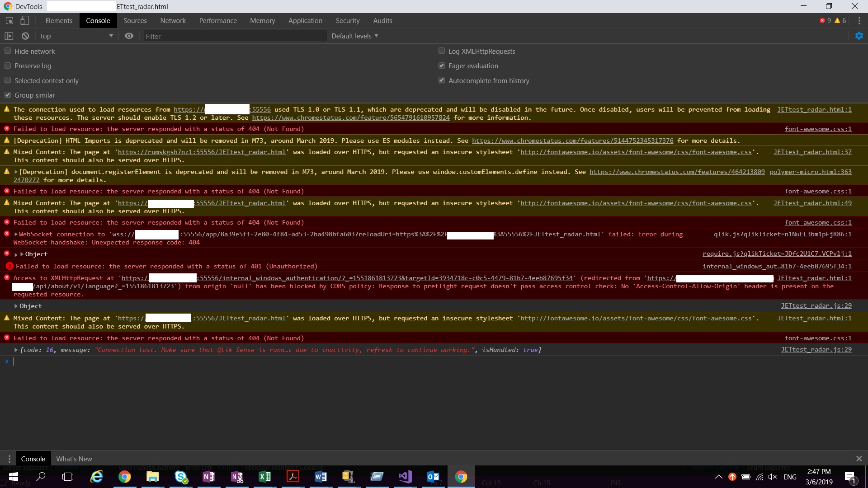Switch to the Network tab

pyautogui.click(x=173, y=21)
